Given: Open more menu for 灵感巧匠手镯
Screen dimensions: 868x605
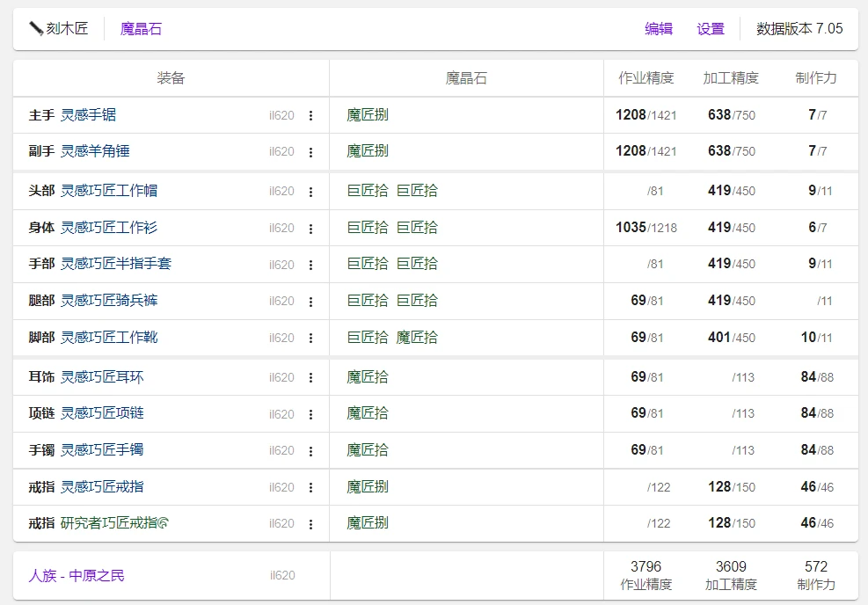Looking at the screenshot, I should pos(310,450).
